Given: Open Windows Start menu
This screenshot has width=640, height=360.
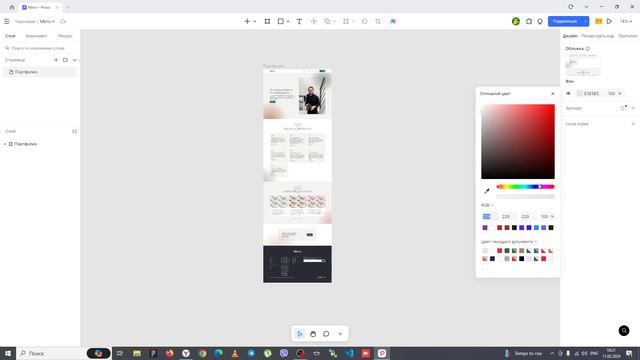Looking at the screenshot, I should (7, 353).
